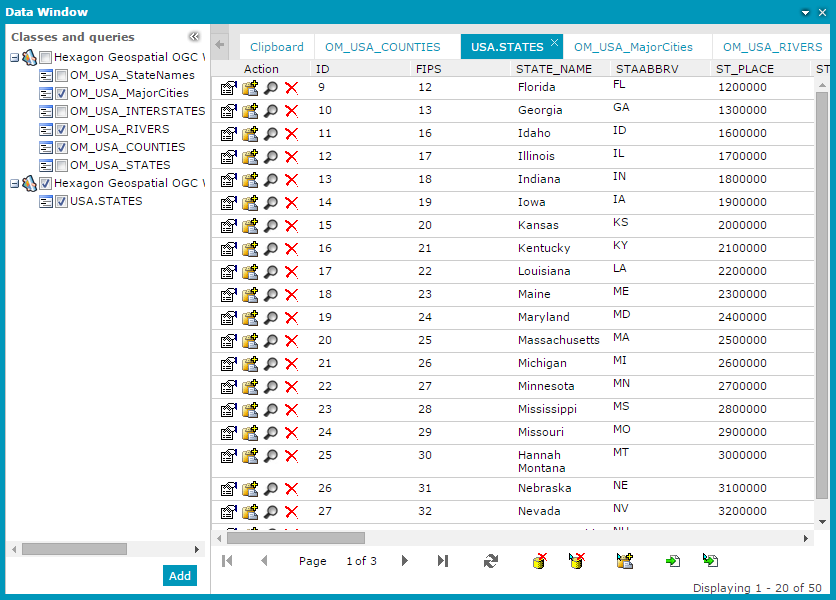Switch to the OM_USA_COUNTIES tab
836x600 pixels.
384,46
